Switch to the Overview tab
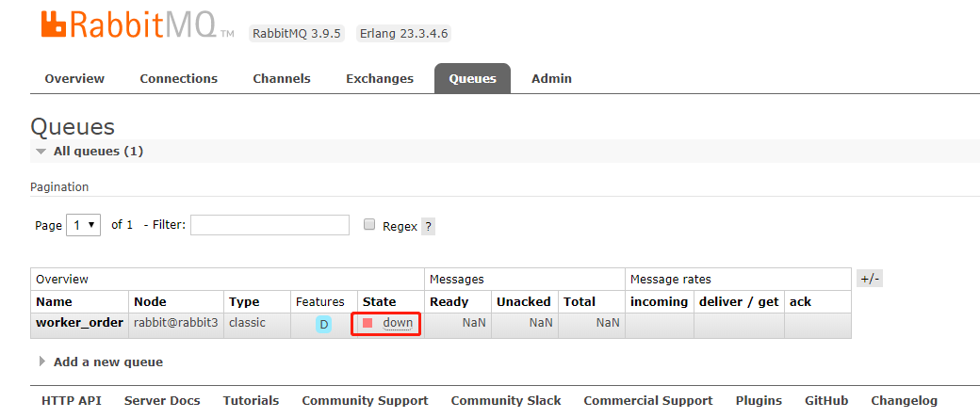The width and height of the screenshot is (980, 418). pyautogui.click(x=75, y=79)
